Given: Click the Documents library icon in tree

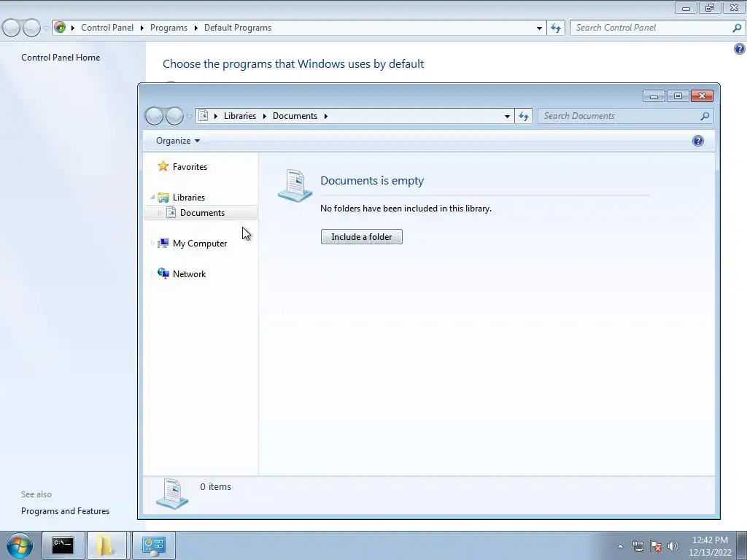Looking at the screenshot, I should pos(171,213).
